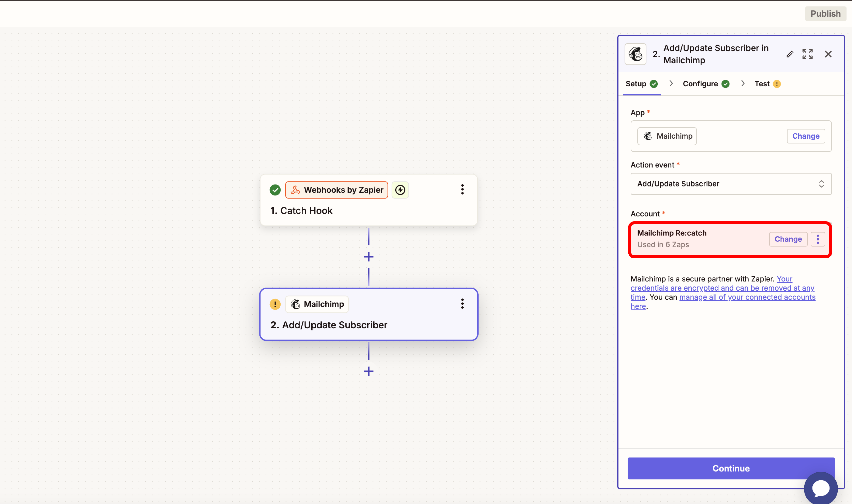852x504 pixels.
Task: Open the credentials are encrypted link
Action: tap(722, 288)
